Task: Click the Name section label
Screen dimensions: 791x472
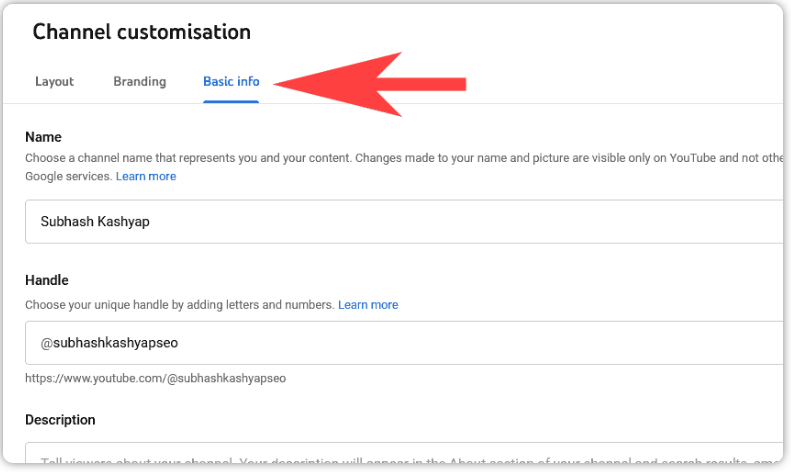Action: point(43,137)
